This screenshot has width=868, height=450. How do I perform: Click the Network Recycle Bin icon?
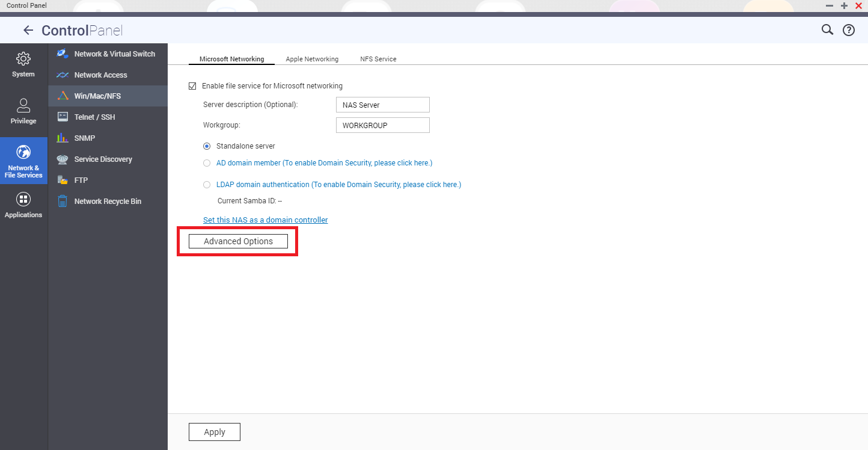point(62,201)
